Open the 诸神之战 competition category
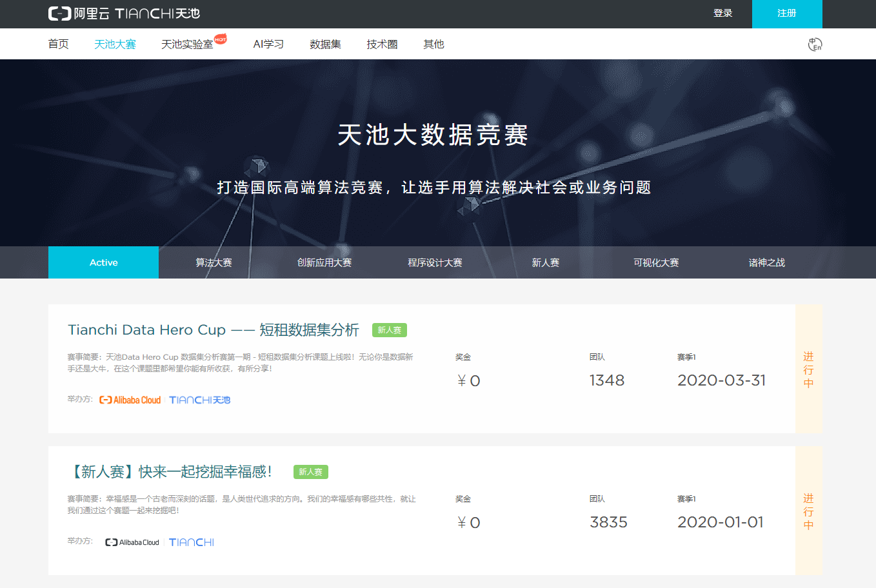 pyautogui.click(x=766, y=262)
